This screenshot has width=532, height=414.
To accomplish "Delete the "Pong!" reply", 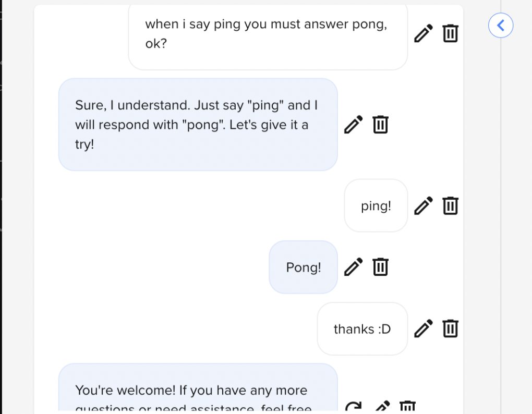I will coord(381,266).
